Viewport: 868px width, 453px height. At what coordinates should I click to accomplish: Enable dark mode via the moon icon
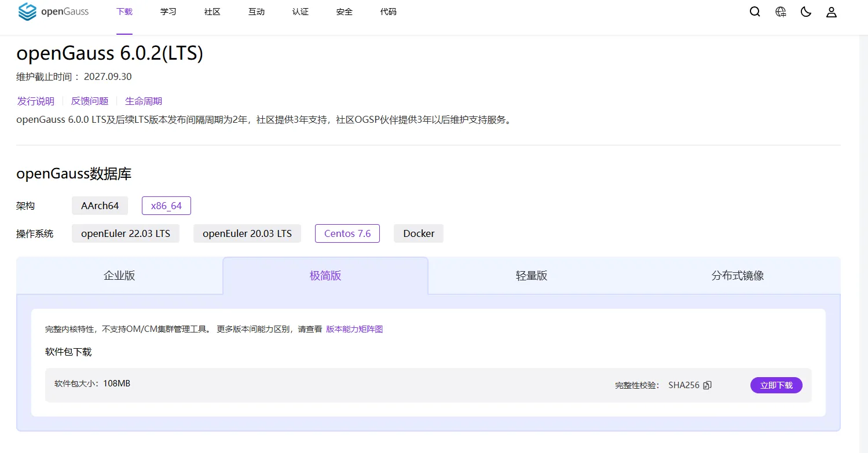(805, 11)
